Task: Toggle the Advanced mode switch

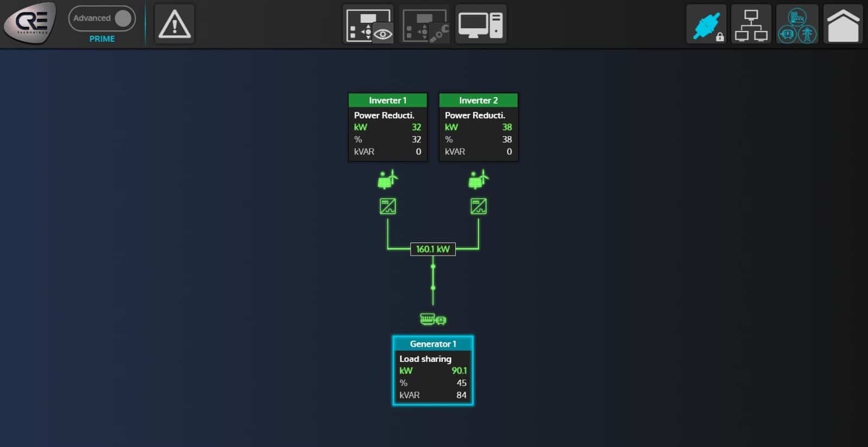Action: click(102, 18)
